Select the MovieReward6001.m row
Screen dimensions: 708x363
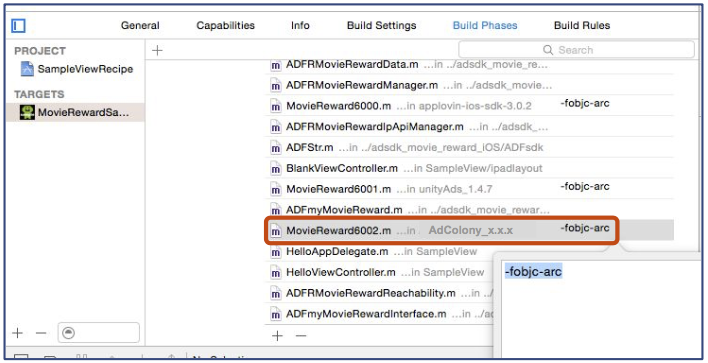click(x=469, y=189)
